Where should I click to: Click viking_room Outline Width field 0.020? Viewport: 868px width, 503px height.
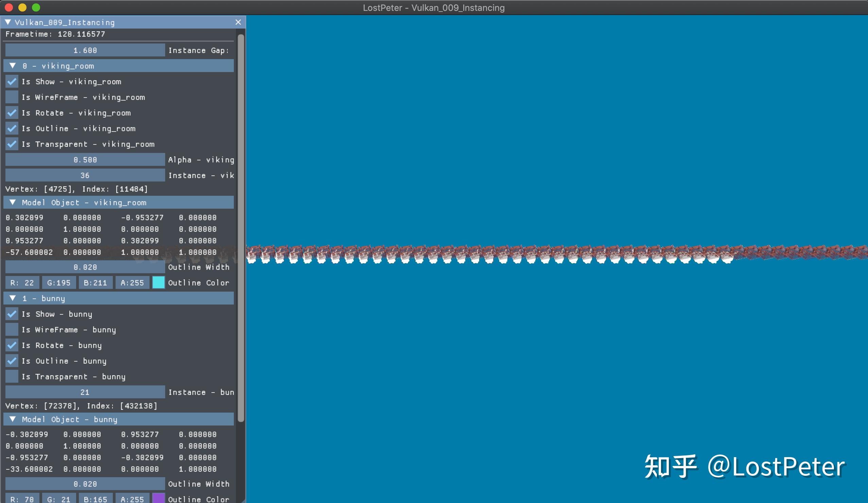85,267
